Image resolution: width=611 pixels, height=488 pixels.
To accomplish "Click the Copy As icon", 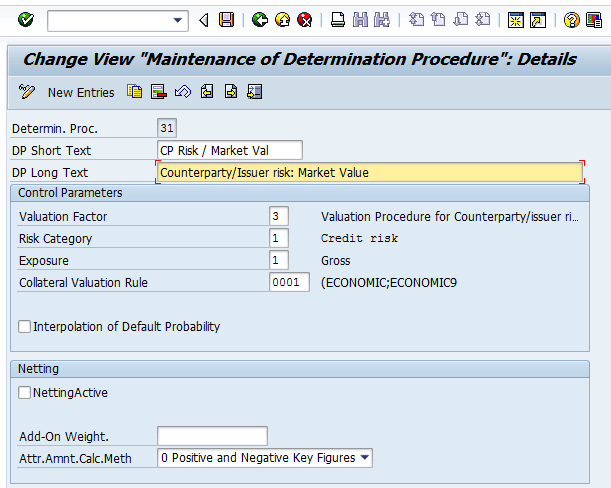I will (x=135, y=92).
